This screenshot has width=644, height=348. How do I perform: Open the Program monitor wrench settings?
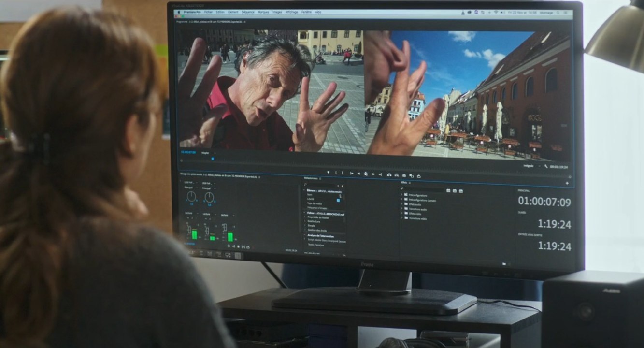pos(546,166)
